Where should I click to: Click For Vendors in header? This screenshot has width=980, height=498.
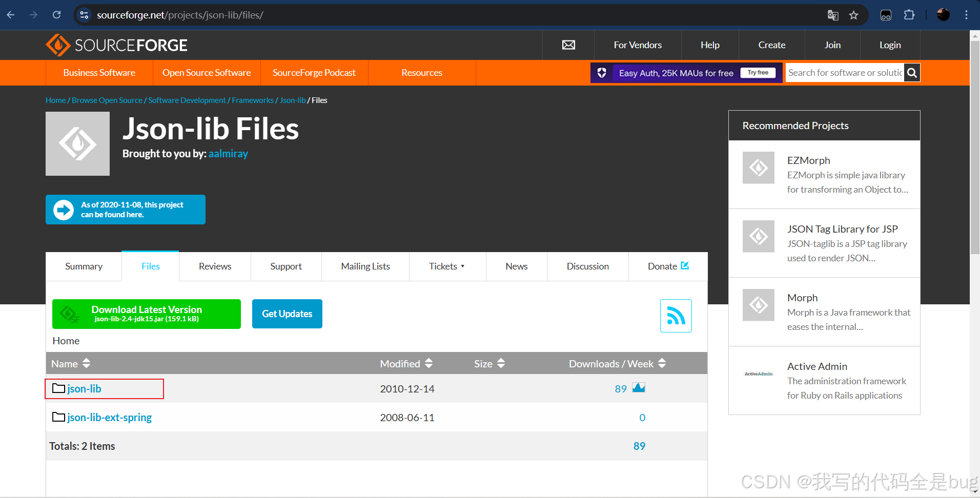coord(638,45)
